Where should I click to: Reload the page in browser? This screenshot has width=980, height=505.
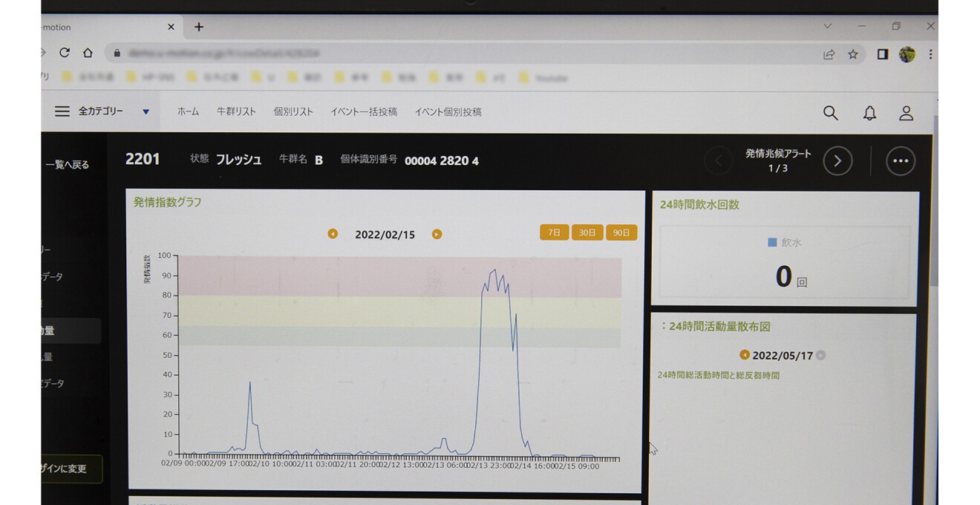click(65, 53)
